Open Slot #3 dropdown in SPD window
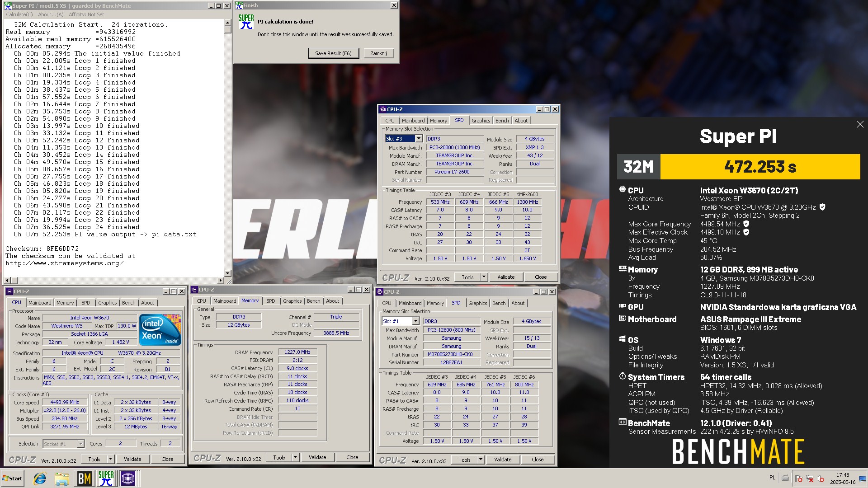The height and width of the screenshot is (488, 868). pos(419,139)
